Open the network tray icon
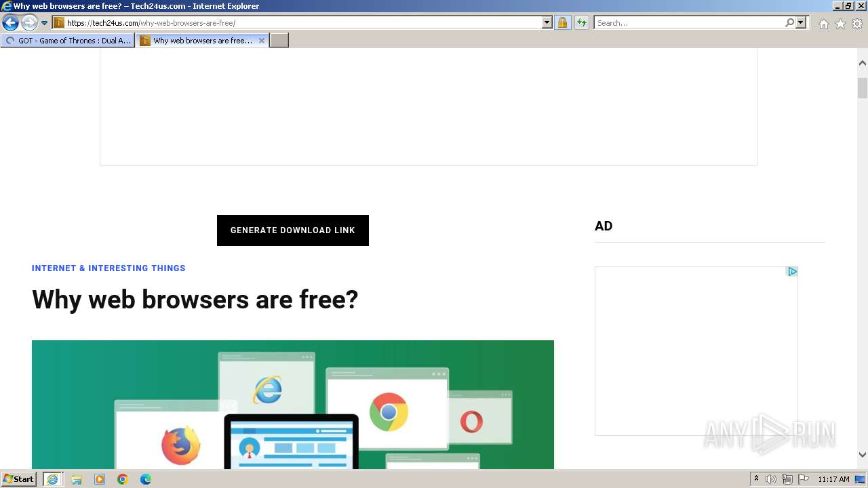This screenshot has width=868, height=488. click(x=787, y=479)
